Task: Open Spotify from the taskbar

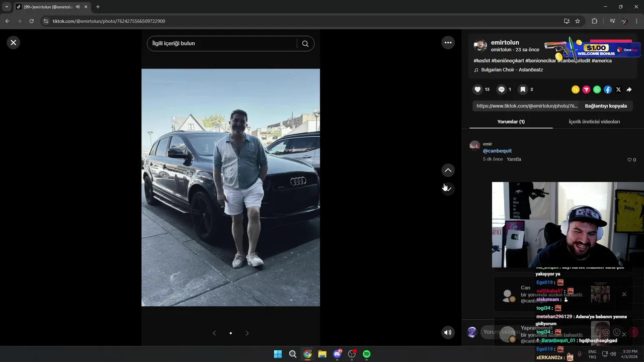Action: tap(367, 354)
